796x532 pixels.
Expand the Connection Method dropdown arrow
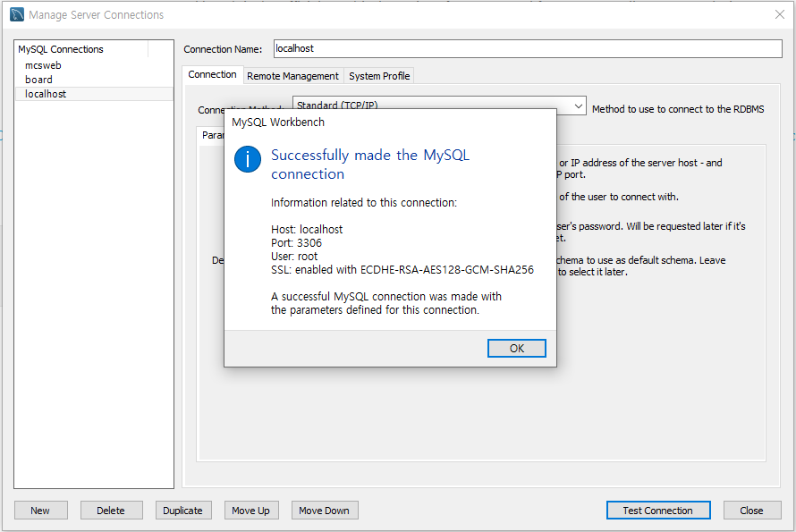(578, 106)
